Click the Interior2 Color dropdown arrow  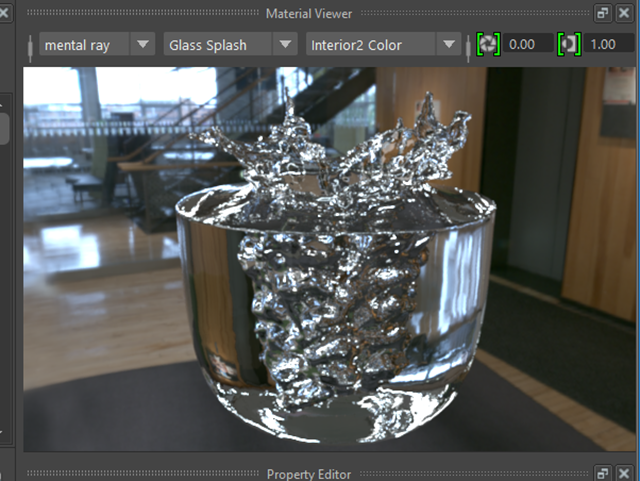449,44
